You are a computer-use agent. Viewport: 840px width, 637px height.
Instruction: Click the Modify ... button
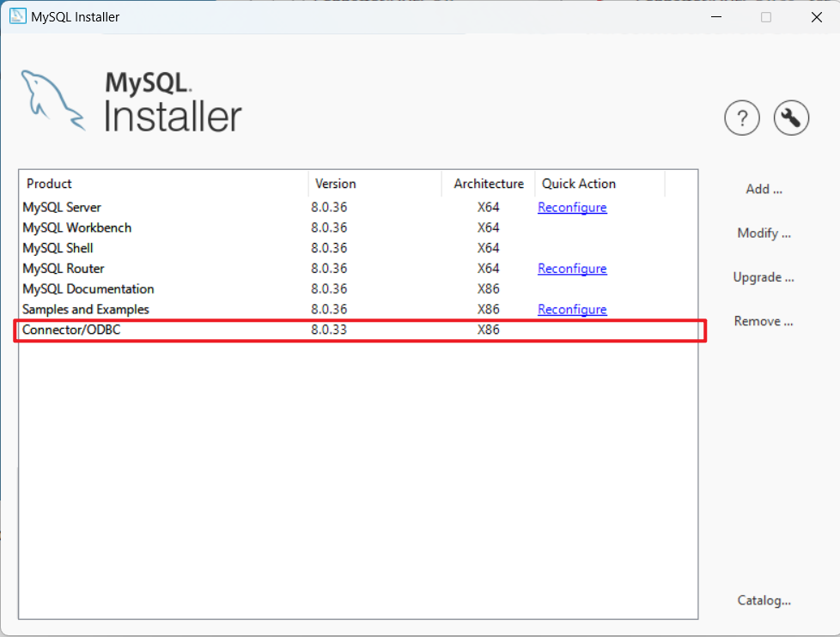pyautogui.click(x=764, y=234)
